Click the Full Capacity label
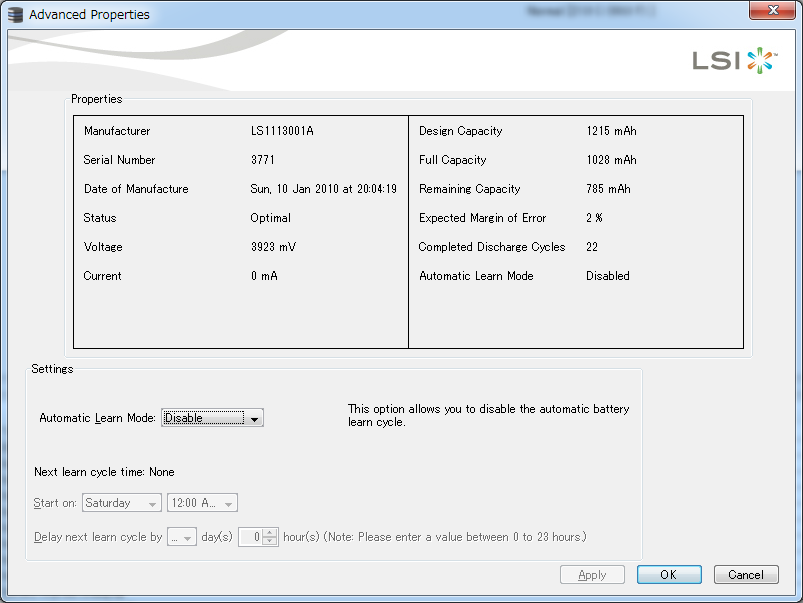This screenshot has height=603, width=803. point(453,160)
